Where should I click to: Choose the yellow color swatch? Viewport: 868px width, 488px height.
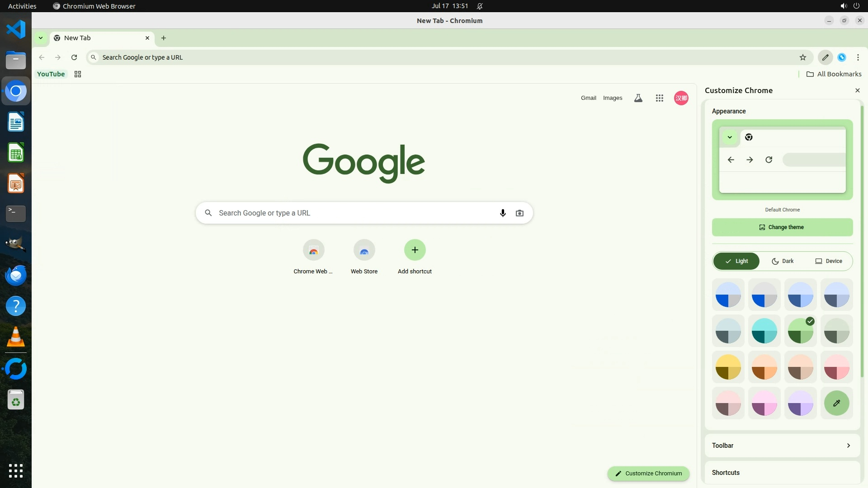(x=728, y=367)
